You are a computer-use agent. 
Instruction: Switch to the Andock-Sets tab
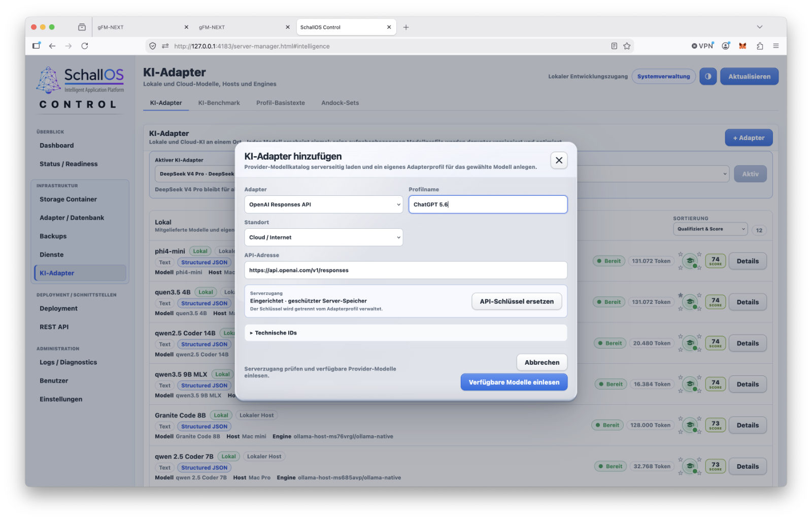[340, 103]
